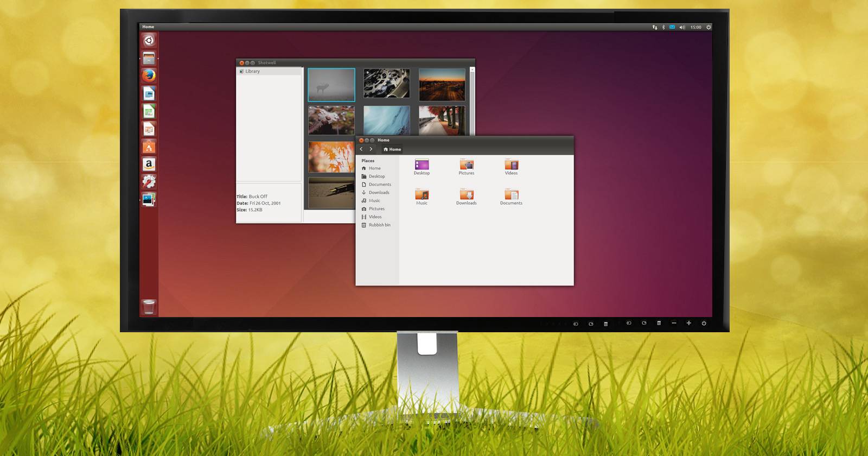Viewport: 868px width, 456px height.
Task: Select the blue abstract photo in Shotwell
Action: click(387, 121)
